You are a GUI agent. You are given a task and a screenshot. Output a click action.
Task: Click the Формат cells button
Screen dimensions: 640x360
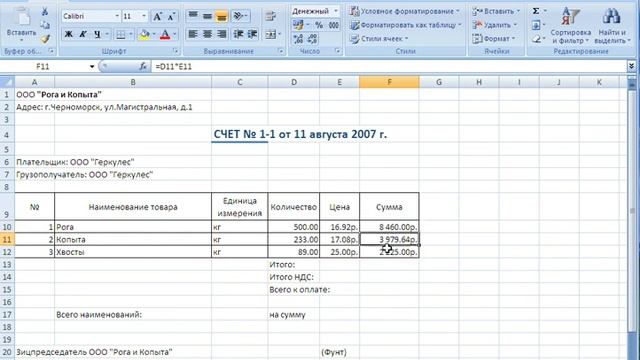(494, 39)
